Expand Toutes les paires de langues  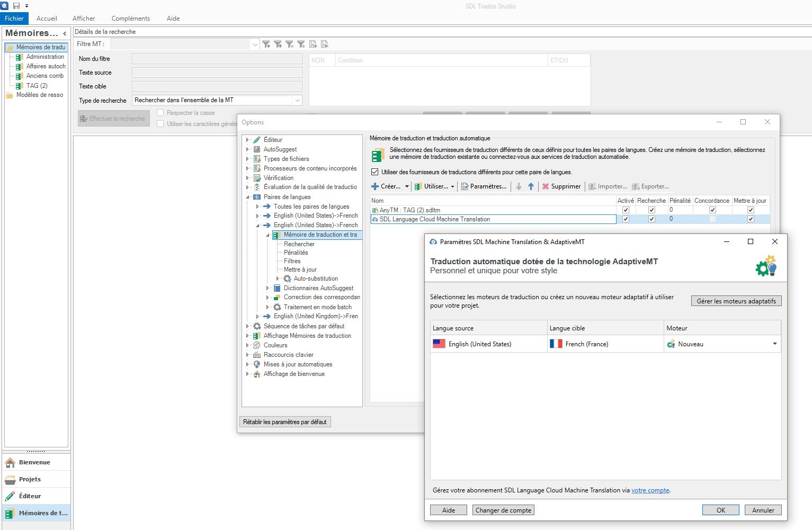pyautogui.click(x=257, y=206)
